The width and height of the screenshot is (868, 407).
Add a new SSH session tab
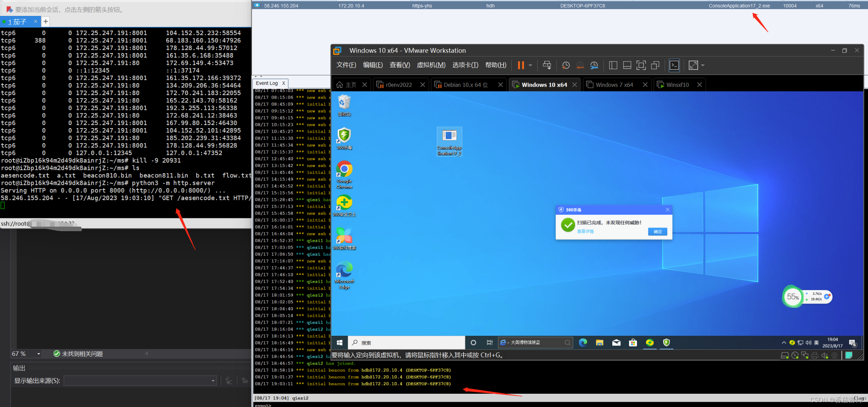(46, 22)
